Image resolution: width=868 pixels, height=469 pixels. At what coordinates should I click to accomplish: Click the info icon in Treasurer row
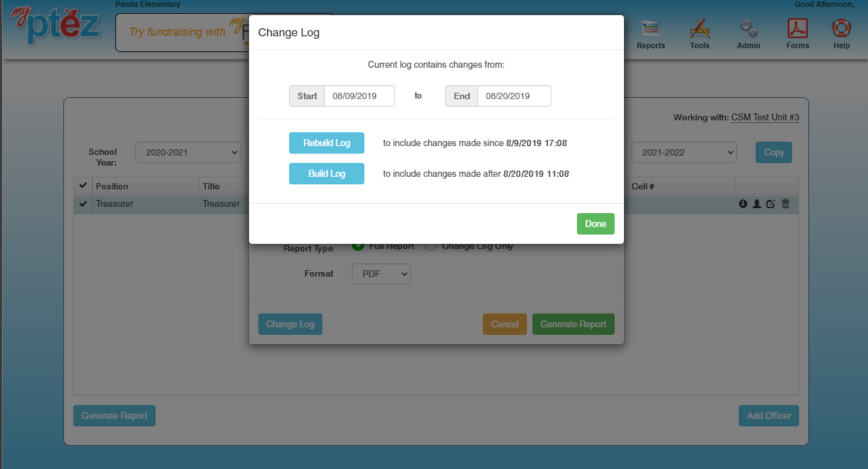743,204
